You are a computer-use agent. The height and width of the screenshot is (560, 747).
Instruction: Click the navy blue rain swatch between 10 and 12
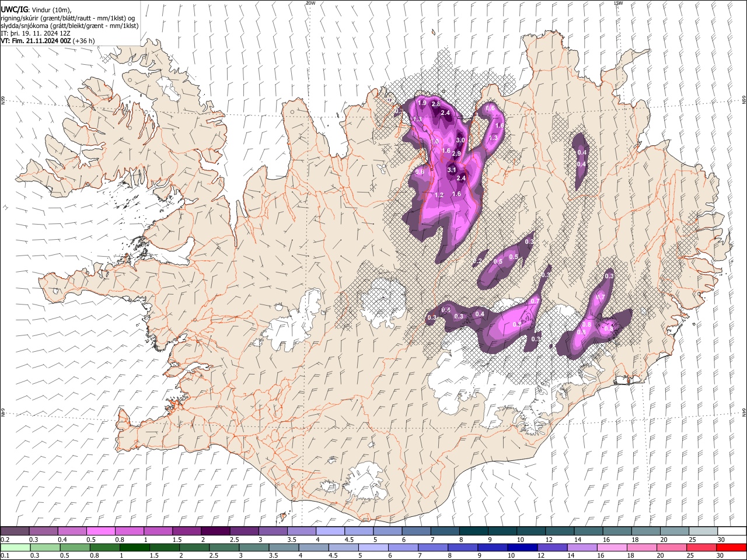click(522, 547)
